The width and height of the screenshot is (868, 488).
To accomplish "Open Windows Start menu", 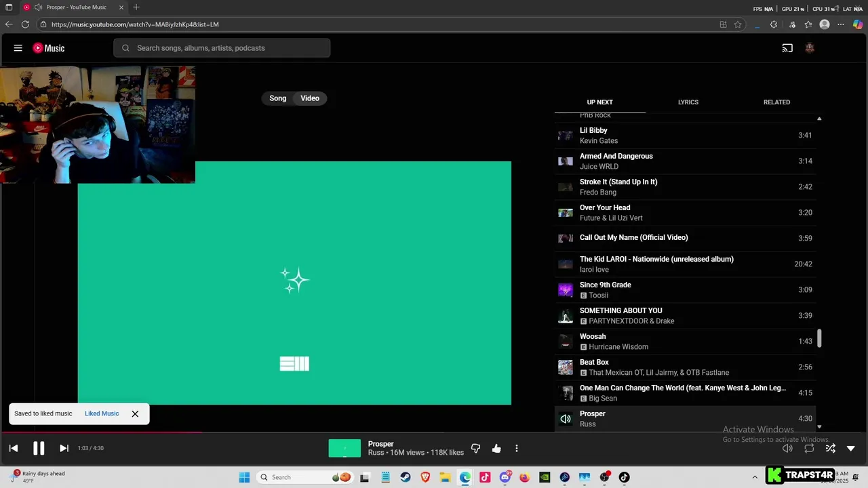I will [244, 477].
